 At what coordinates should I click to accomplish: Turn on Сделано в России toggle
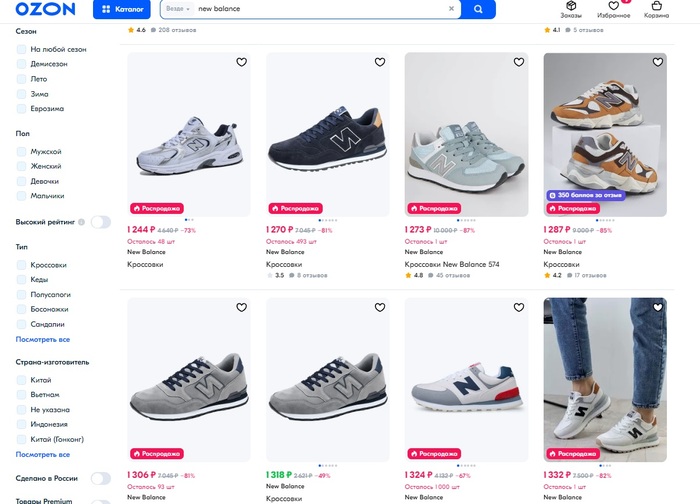(100, 479)
